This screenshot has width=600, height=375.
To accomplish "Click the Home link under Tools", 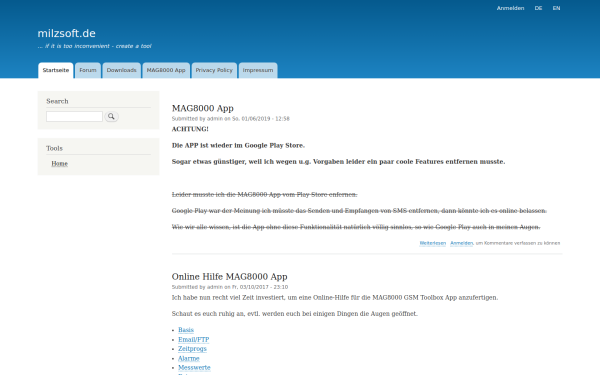I will 59,163.
